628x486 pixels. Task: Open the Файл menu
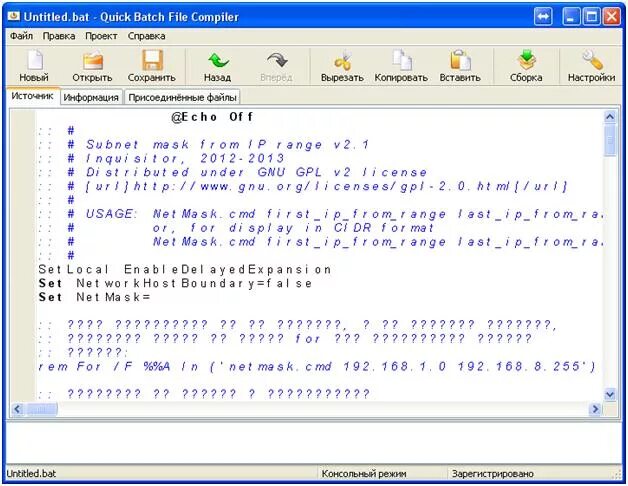click(x=21, y=36)
